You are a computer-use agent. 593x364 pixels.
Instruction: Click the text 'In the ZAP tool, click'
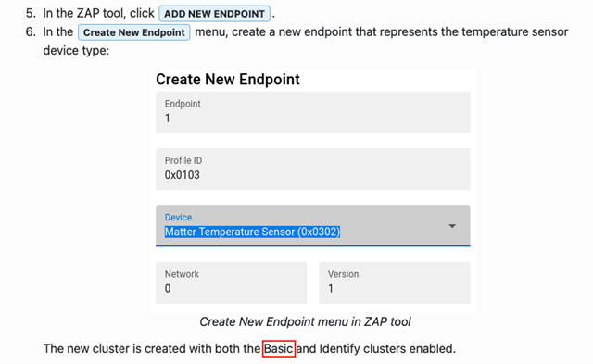click(99, 13)
